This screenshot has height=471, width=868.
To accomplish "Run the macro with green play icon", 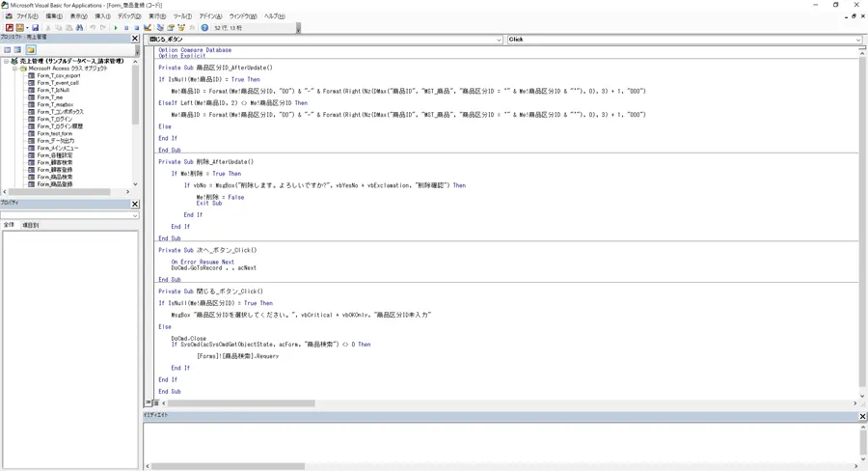I will click(x=116, y=28).
